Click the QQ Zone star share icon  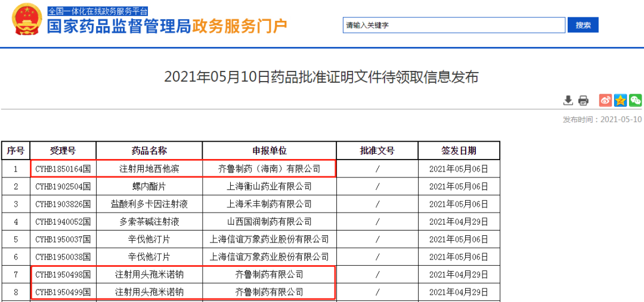coord(621,100)
